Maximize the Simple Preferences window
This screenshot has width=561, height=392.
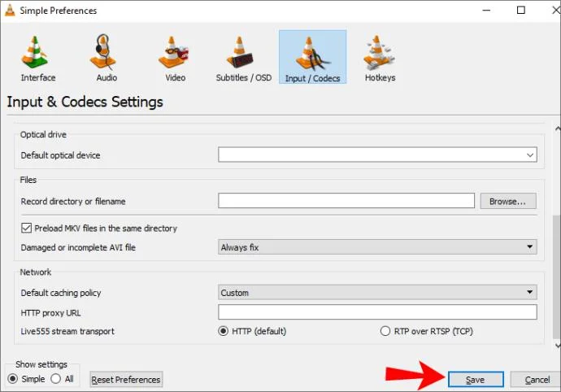pos(521,10)
